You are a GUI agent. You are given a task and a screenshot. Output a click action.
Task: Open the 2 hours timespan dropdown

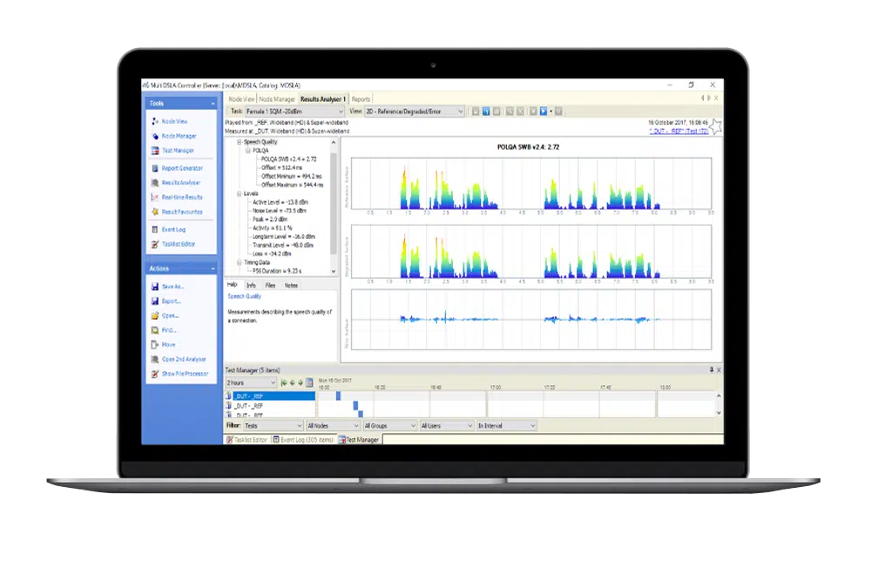tap(251, 382)
